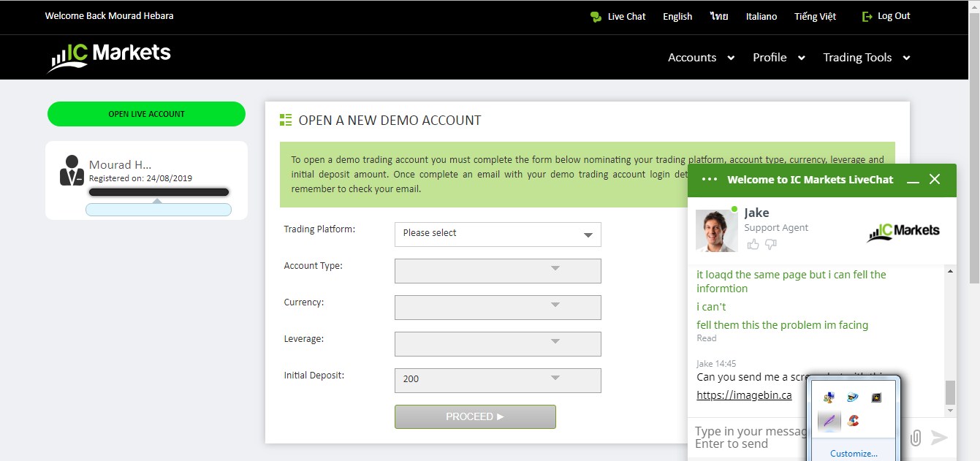Viewport: 980px width, 461px height.
Task: Switch language to ไทย
Action: pyautogui.click(x=719, y=16)
